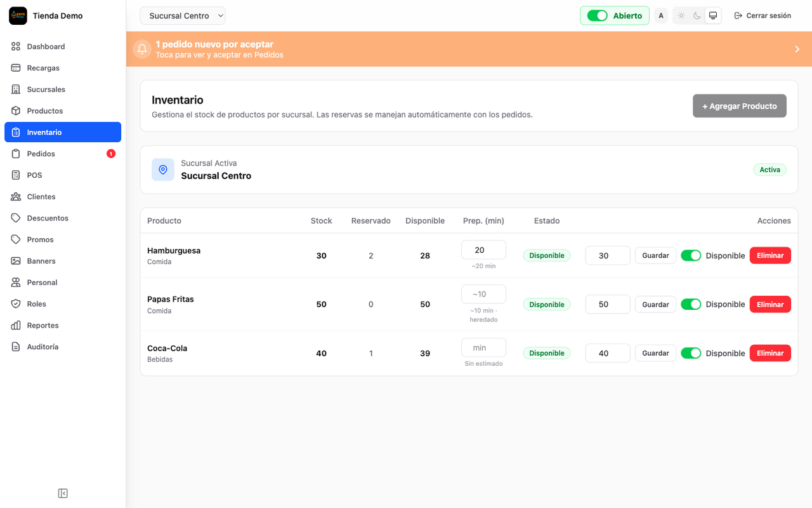812x508 pixels.
Task: Select the Auditoría menu item
Action: pyautogui.click(x=63, y=347)
